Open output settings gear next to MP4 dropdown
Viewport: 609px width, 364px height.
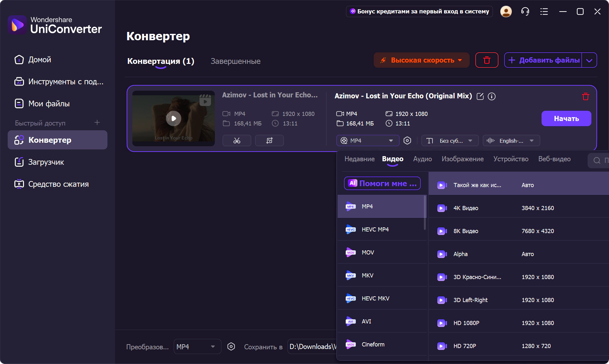click(407, 140)
